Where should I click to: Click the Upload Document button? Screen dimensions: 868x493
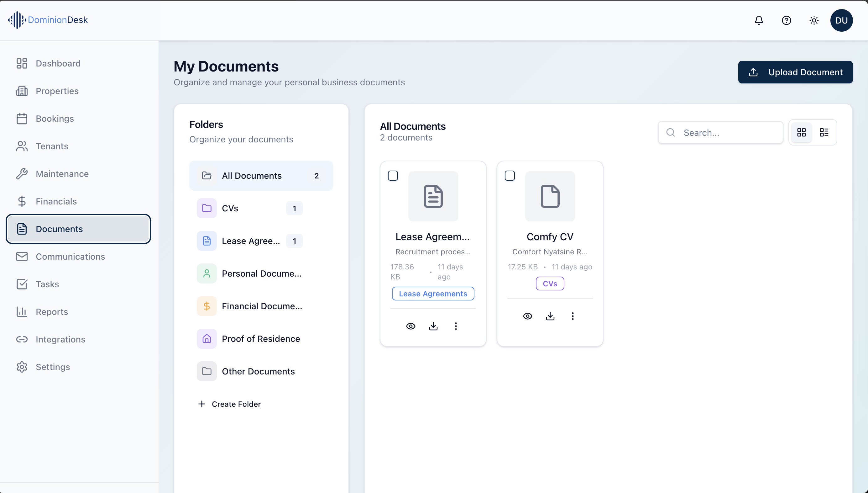795,72
